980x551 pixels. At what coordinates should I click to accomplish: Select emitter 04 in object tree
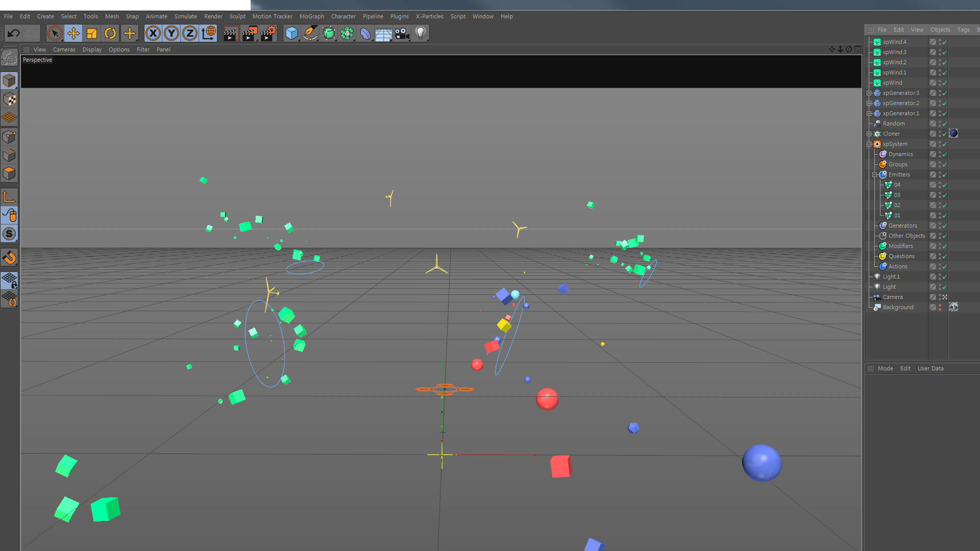[x=897, y=185]
